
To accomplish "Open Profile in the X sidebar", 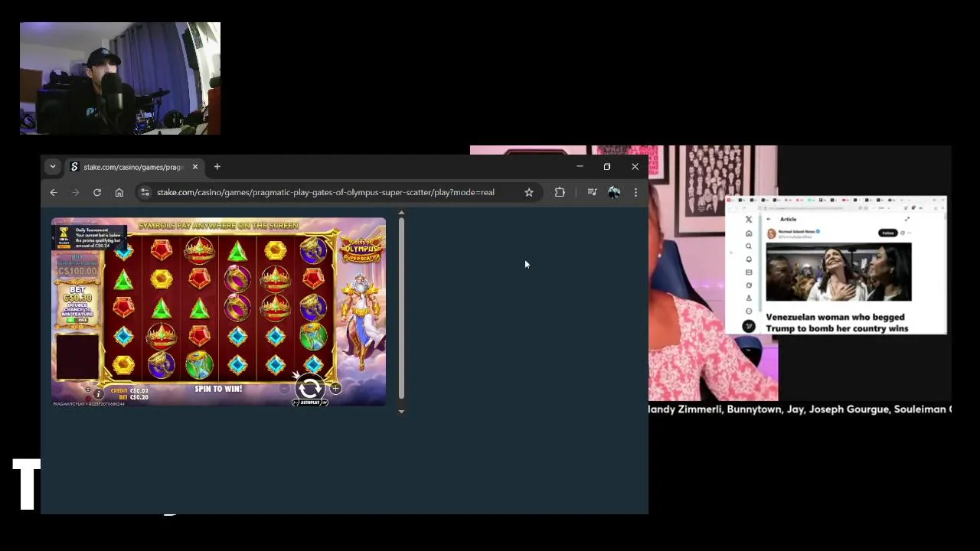I will point(749,298).
